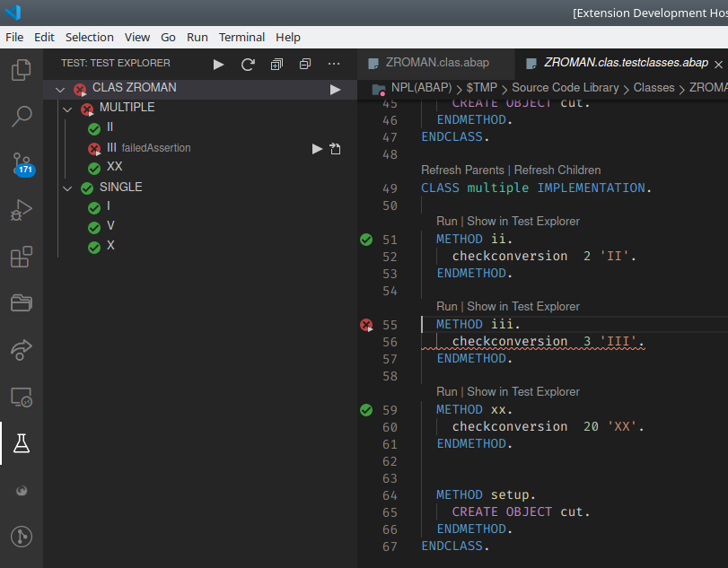Show source for the III test
The width and height of the screenshot is (728, 568).
pos(335,148)
